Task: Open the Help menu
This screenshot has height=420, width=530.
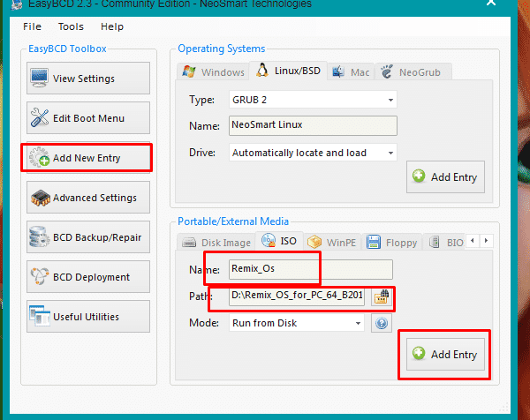Action: [112, 26]
